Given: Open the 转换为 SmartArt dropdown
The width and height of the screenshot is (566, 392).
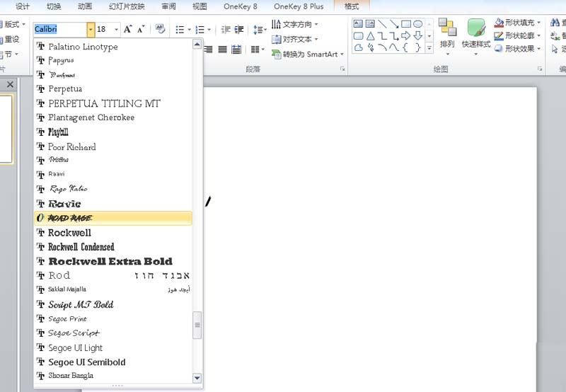Looking at the screenshot, I should coord(308,54).
